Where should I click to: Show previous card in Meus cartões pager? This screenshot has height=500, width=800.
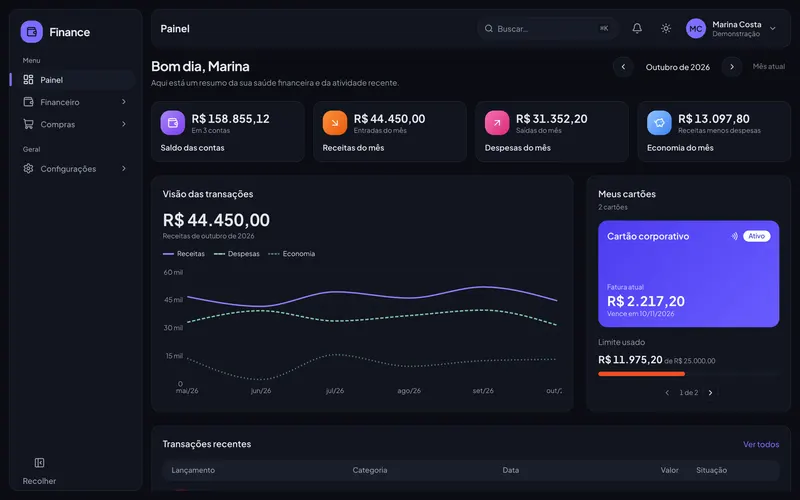point(667,393)
